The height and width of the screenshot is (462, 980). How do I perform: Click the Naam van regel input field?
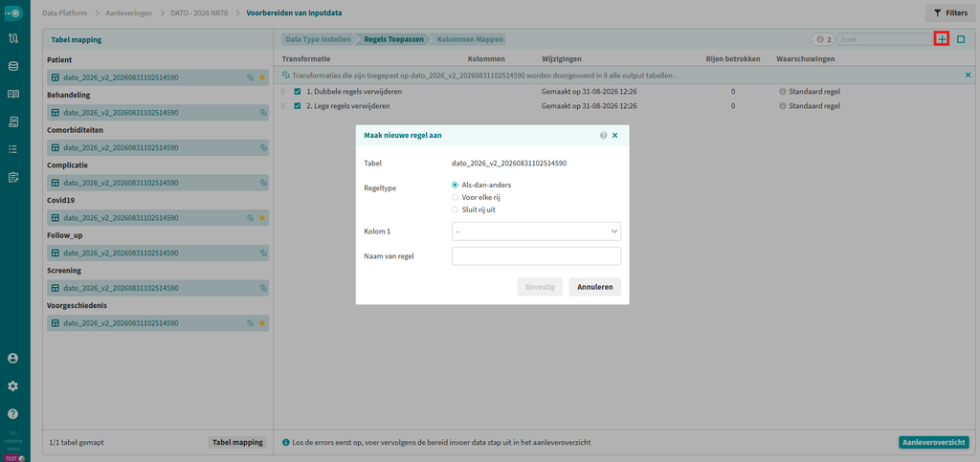coord(536,256)
